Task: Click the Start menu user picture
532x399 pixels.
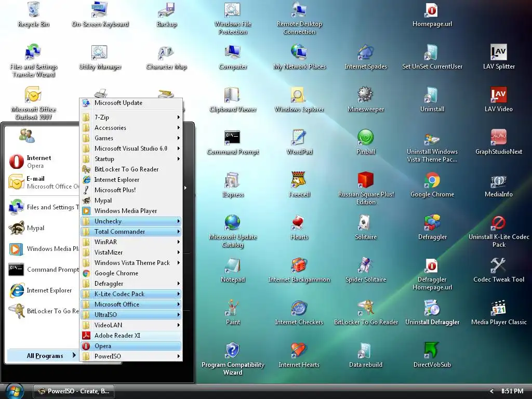Action: click(26, 136)
